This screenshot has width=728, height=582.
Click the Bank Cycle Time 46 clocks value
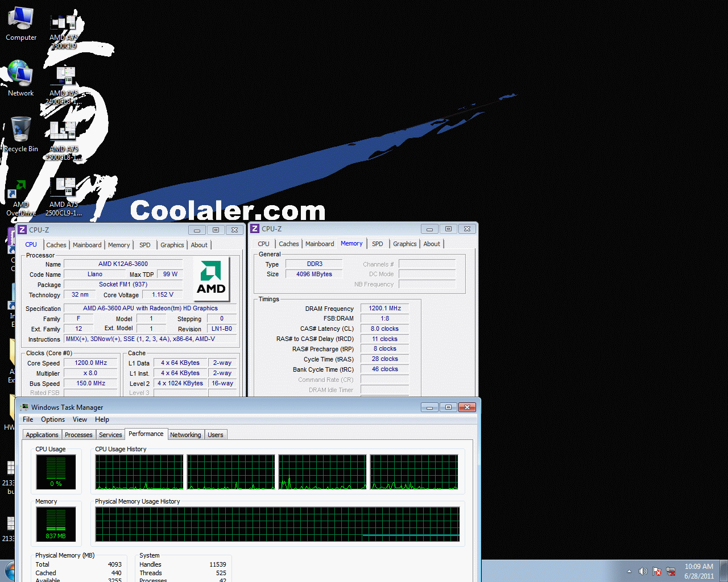click(x=385, y=369)
